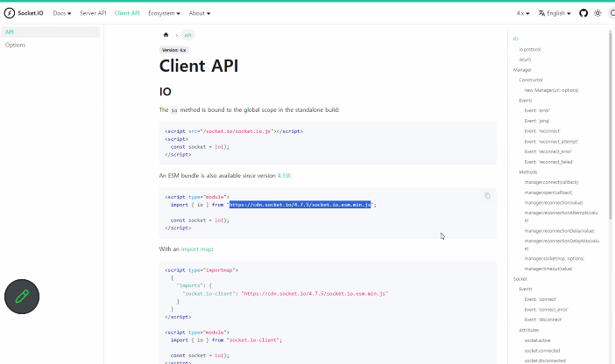Jump to Event: 'connect_error' entry
The image size is (615, 364).
coord(547,310)
